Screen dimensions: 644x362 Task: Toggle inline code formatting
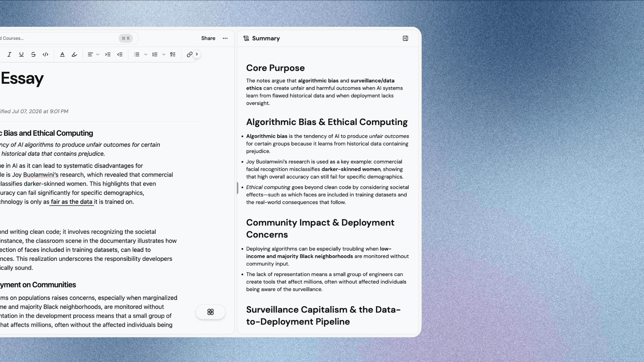click(x=46, y=54)
